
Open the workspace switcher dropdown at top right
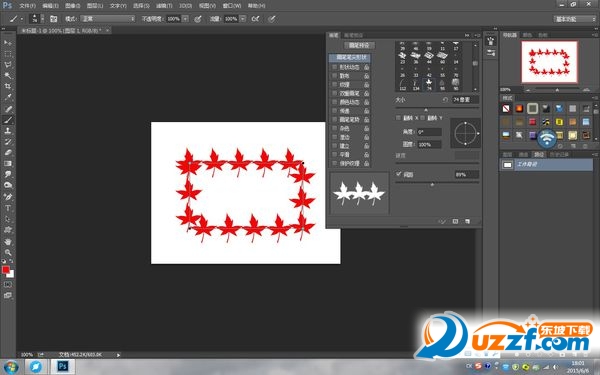[x=574, y=19]
